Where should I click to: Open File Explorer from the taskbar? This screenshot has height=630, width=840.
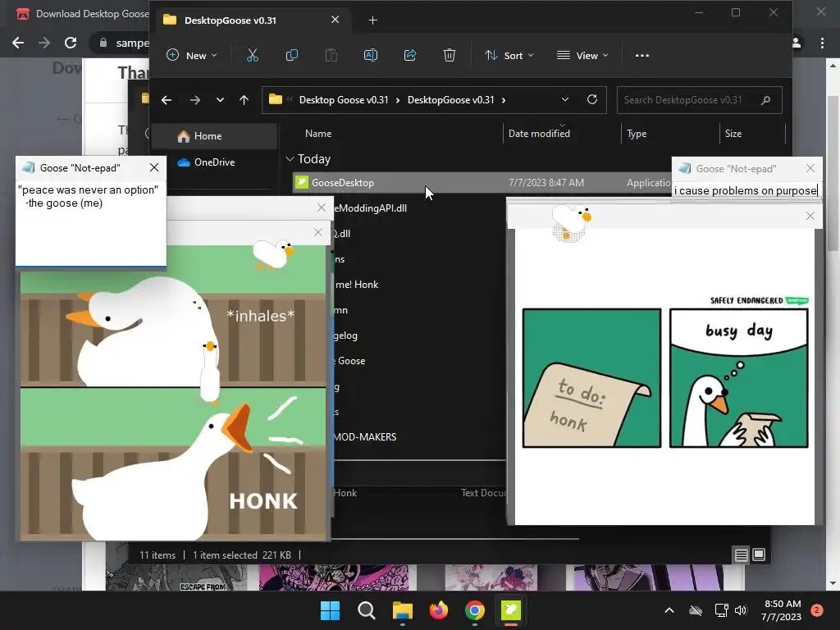[x=402, y=610]
